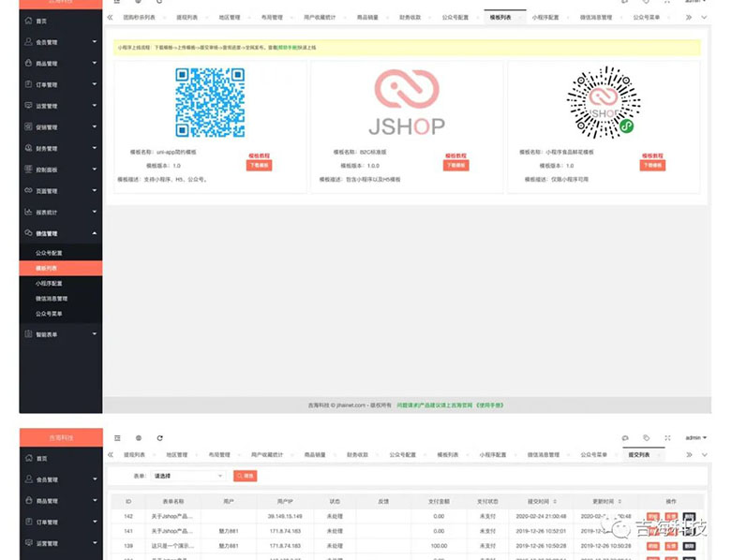Click the 首页 home icon in bottom sidebar
731x560 pixels.
[29, 458]
